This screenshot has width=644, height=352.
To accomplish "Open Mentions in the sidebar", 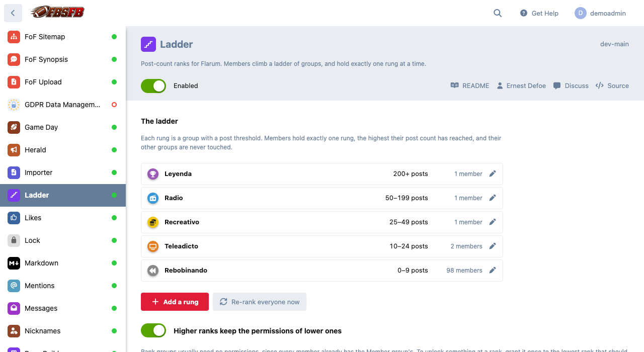I will click(x=63, y=286).
